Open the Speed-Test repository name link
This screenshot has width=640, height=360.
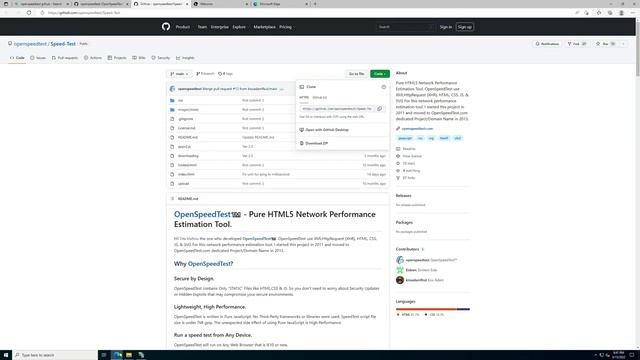click(63, 44)
